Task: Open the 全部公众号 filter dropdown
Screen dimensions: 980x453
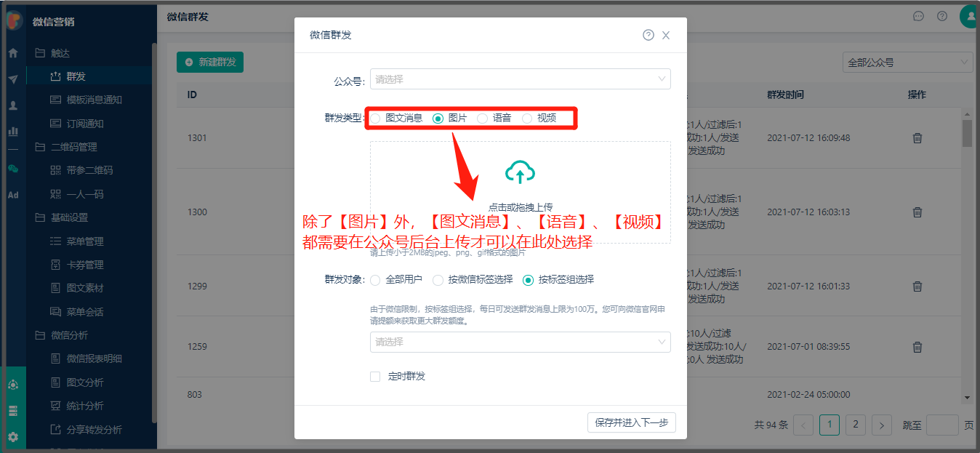Action: tap(907, 63)
